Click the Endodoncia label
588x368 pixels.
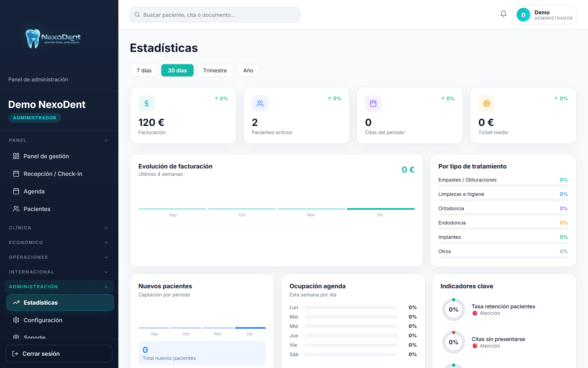452,223
